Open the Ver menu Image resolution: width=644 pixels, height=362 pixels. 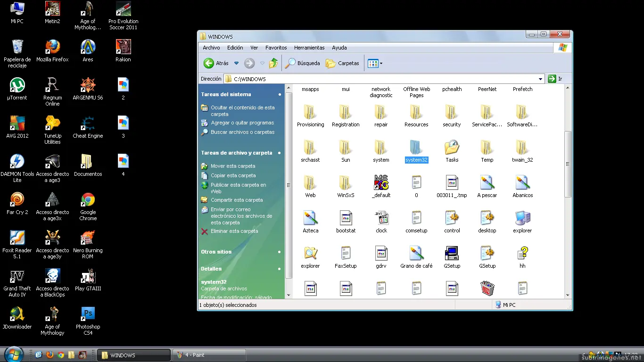click(x=254, y=48)
